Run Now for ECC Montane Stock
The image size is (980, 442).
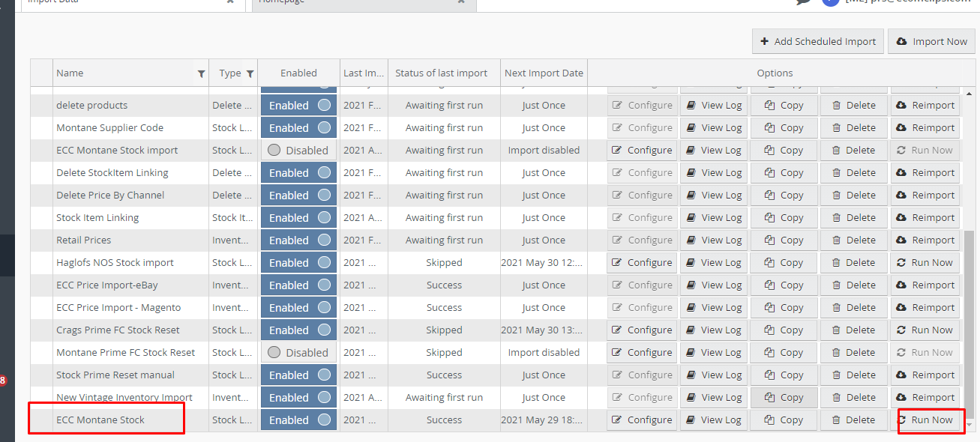pos(925,420)
